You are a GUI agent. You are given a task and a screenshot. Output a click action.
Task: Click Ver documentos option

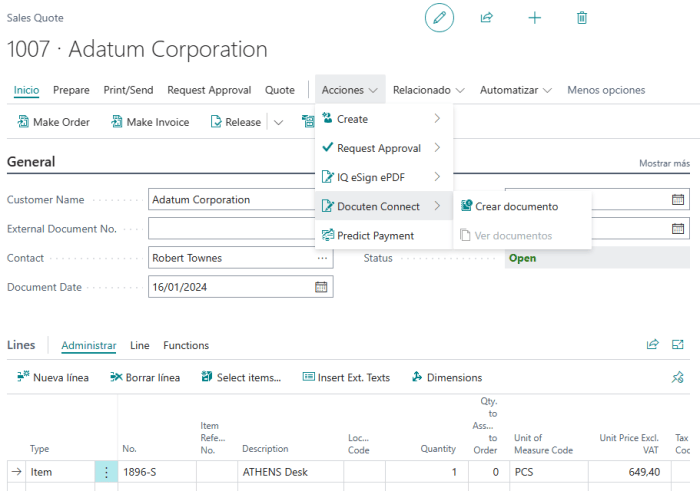pyautogui.click(x=522, y=235)
